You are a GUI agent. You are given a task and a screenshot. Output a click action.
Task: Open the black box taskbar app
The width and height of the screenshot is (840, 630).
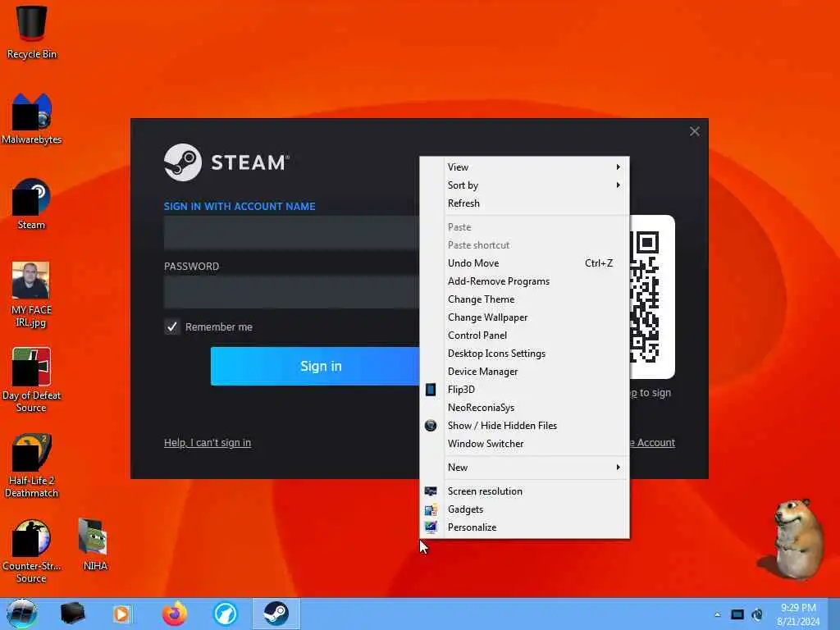coord(72,614)
